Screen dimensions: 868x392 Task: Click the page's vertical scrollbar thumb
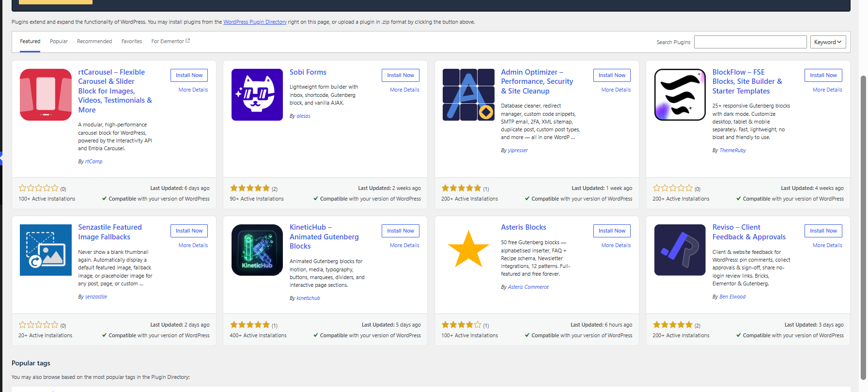863,228
